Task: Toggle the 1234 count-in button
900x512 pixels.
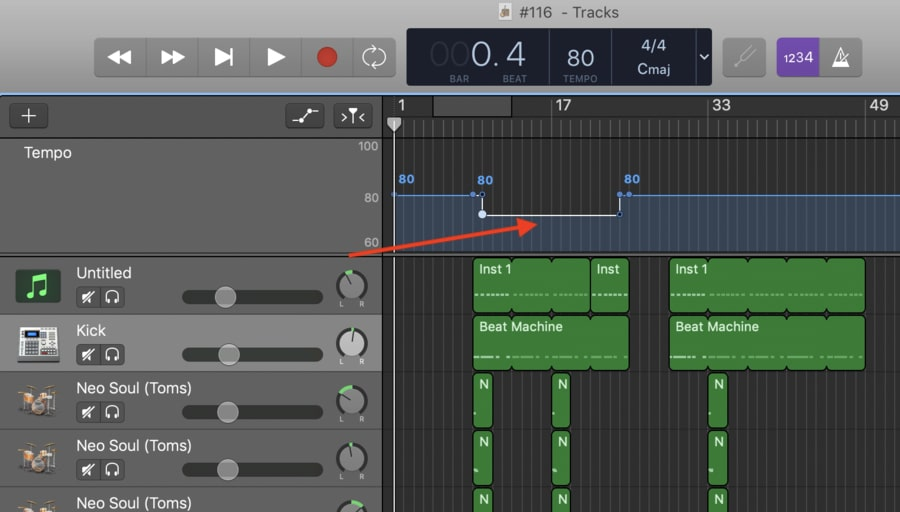Action: pyautogui.click(x=798, y=57)
